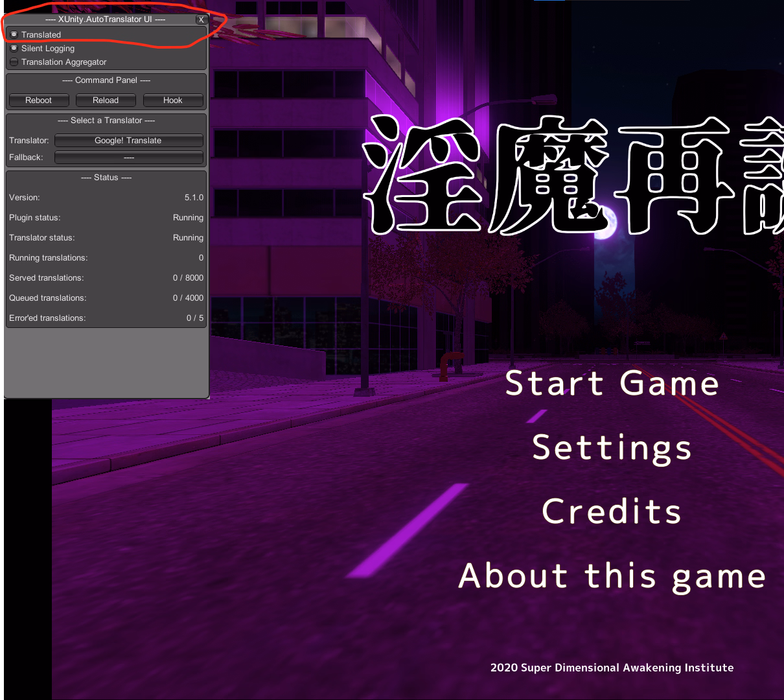Open Settings from the game menu
The height and width of the screenshot is (700, 784).
tap(612, 447)
